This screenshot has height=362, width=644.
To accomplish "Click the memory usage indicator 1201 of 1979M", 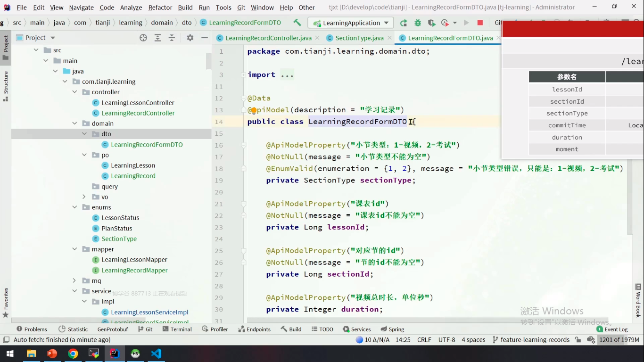I will 619,339.
